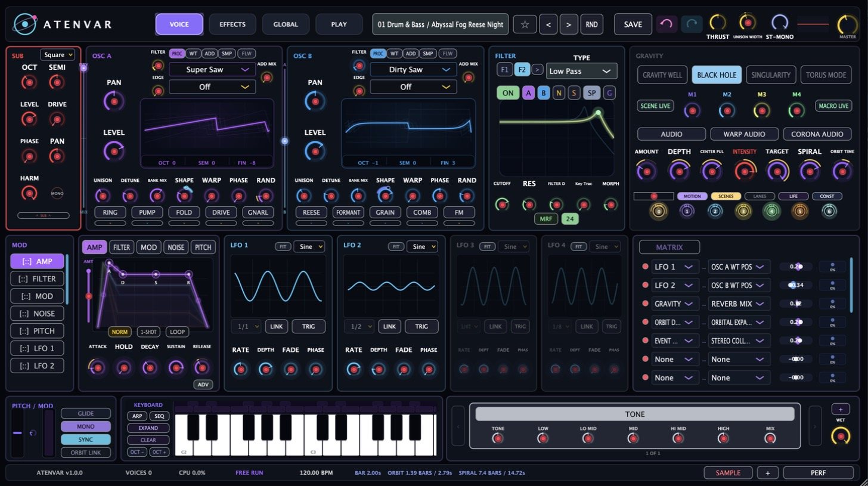Screen dimensions: 868x486
Task: Open the matrix GRAVITY source dropdown
Action: pos(675,304)
